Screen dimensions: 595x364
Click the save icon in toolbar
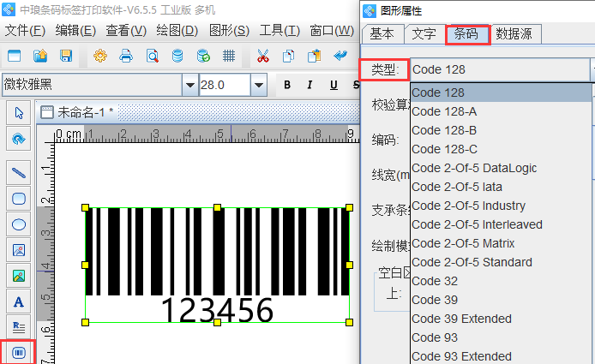click(x=66, y=57)
